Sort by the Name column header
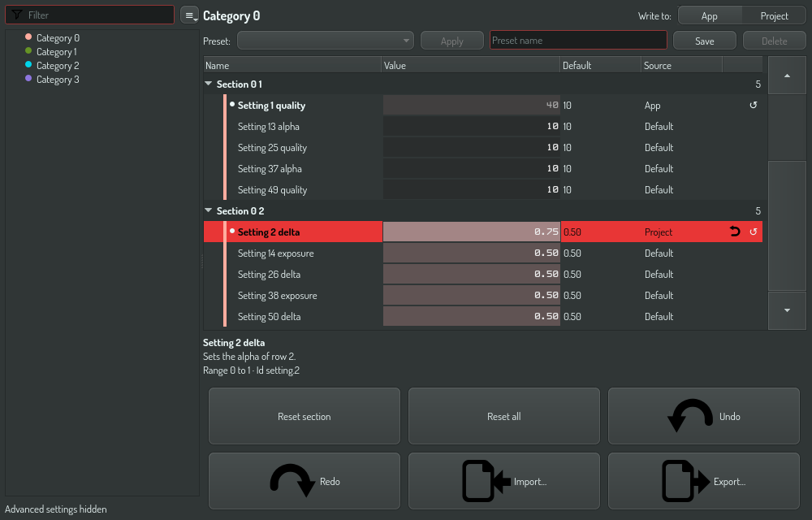Viewport: 812px width, 520px height. click(292, 65)
